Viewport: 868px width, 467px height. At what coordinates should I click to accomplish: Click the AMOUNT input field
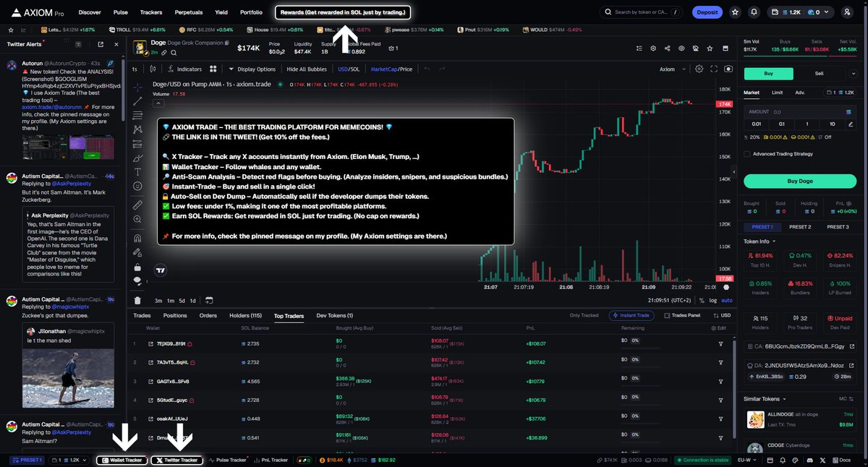coord(799,112)
